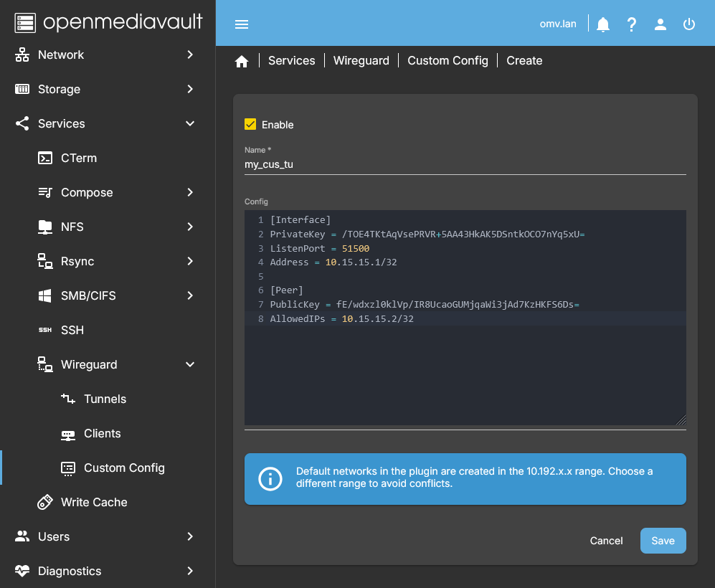Navigate to the Clients page

(x=103, y=433)
